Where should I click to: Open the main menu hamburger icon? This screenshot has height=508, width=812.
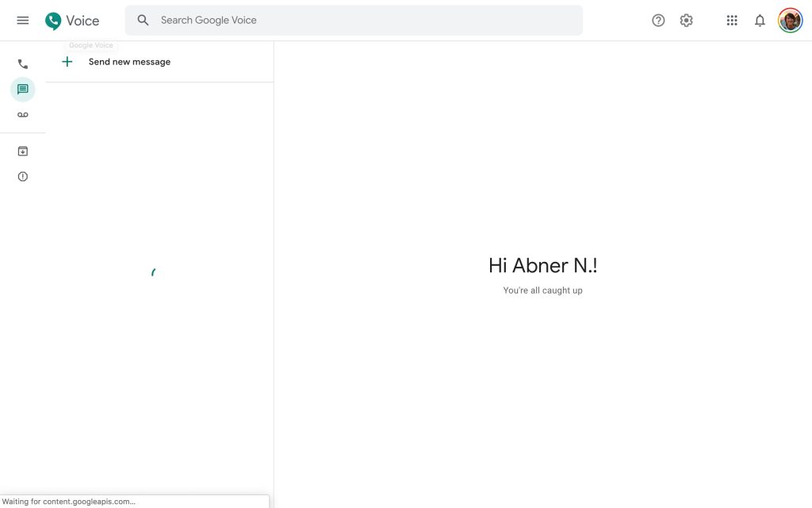point(23,21)
